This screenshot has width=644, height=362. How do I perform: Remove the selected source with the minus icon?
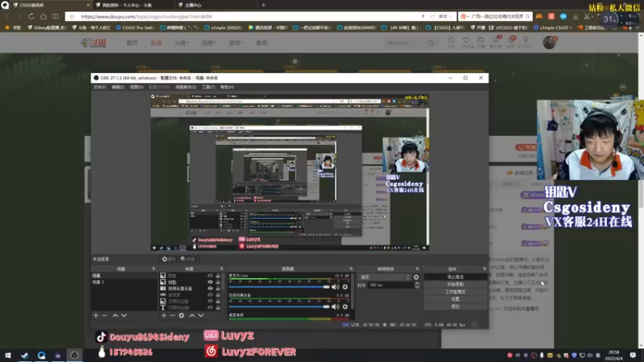tap(172, 315)
